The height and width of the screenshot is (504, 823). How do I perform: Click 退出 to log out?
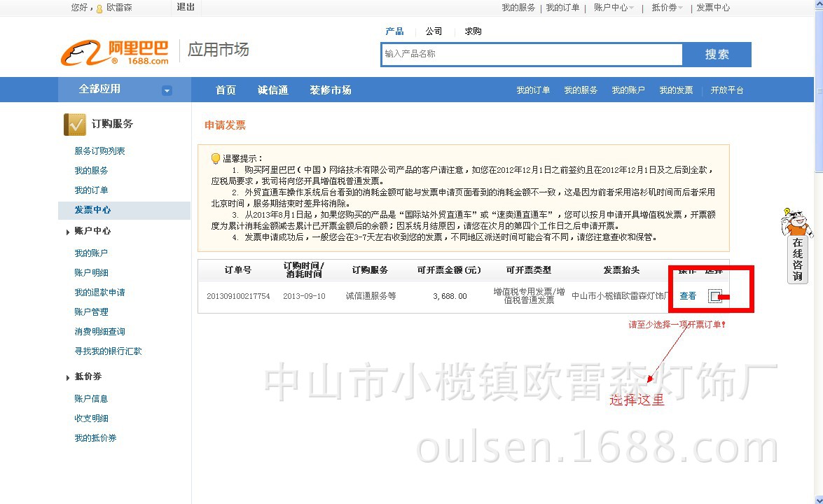185,8
